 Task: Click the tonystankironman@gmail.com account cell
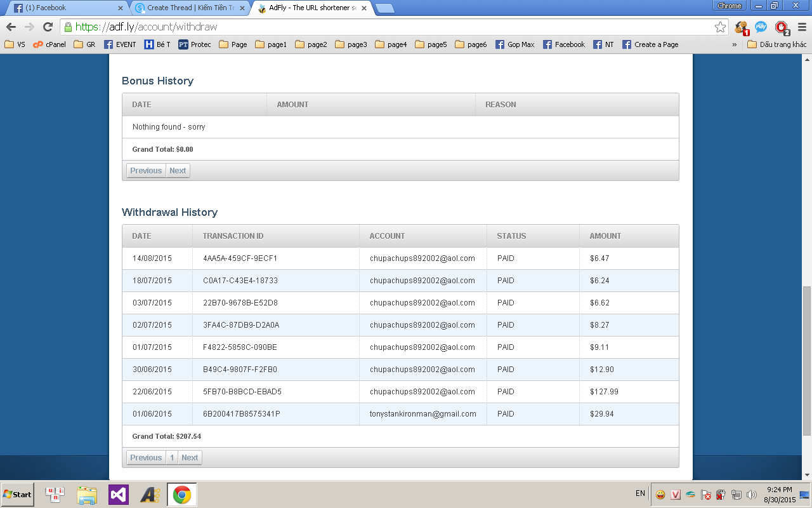tap(423, 414)
